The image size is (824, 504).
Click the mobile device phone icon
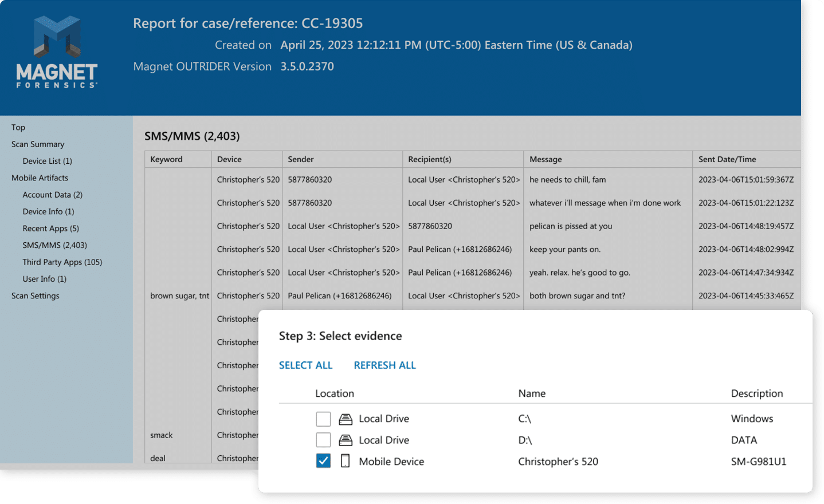coord(345,461)
